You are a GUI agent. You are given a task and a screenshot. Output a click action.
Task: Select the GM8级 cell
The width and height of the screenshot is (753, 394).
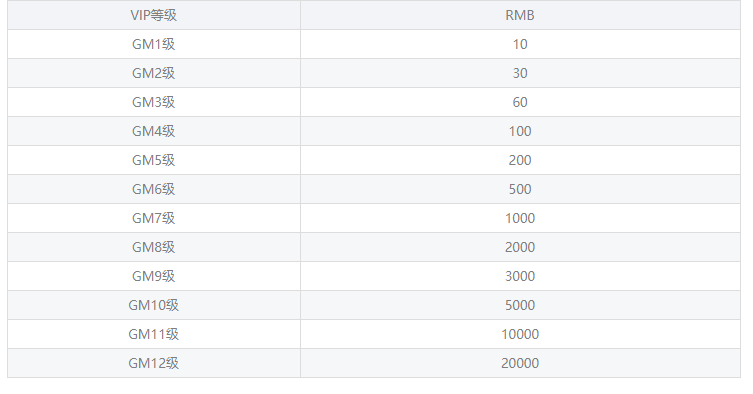click(x=154, y=247)
